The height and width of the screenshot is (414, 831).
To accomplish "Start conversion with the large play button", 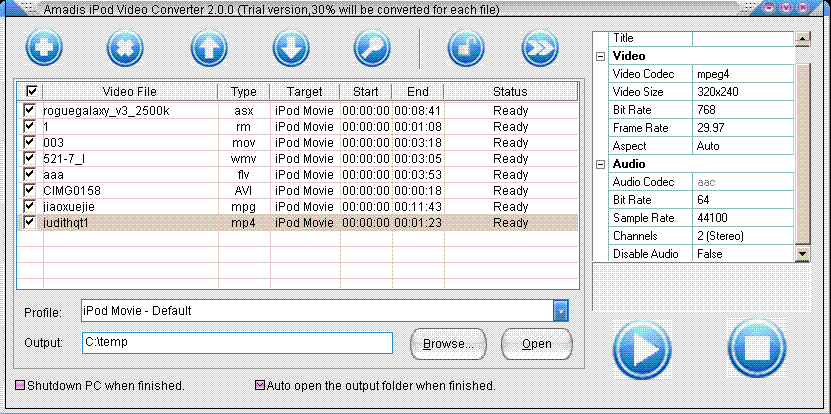I will pos(642,349).
